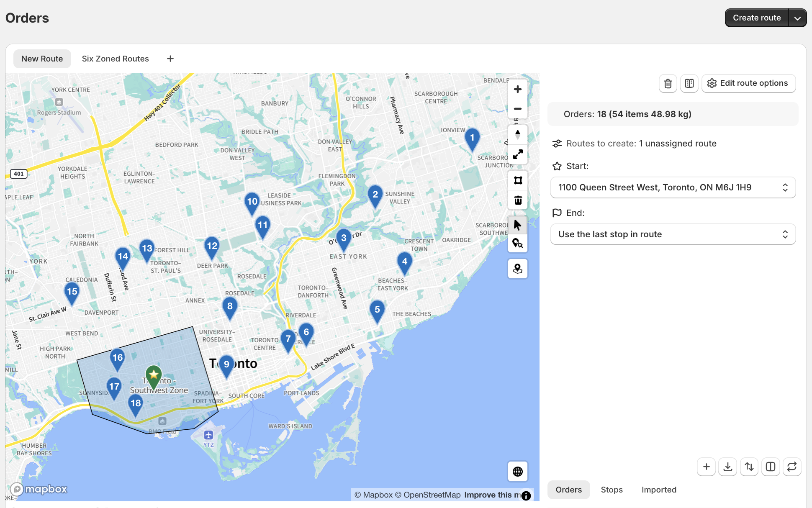Switch to Six Zoned Routes tab
Viewport: 812px width, 508px height.
pyautogui.click(x=115, y=59)
